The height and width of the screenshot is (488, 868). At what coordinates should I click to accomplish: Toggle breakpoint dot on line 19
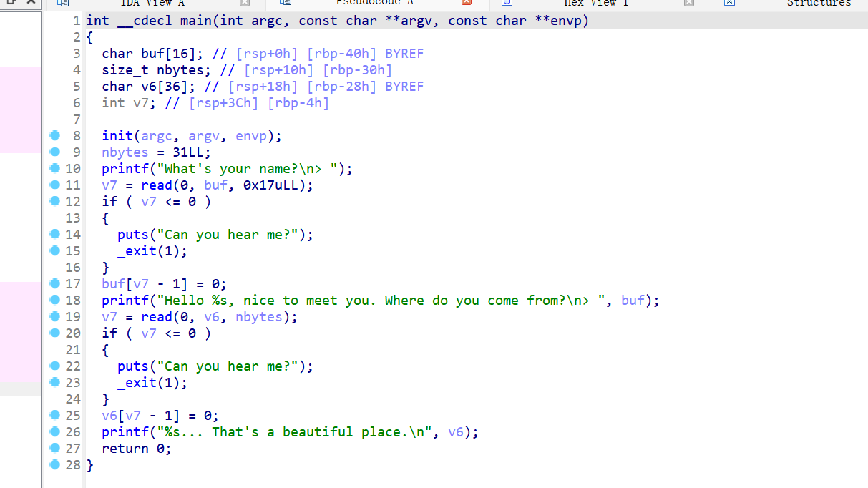(x=54, y=317)
